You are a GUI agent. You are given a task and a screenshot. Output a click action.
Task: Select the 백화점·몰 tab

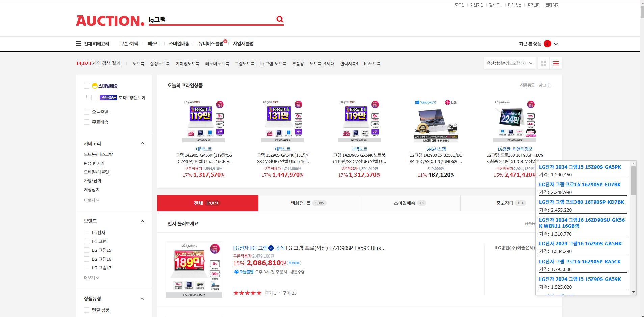pyautogui.click(x=308, y=203)
